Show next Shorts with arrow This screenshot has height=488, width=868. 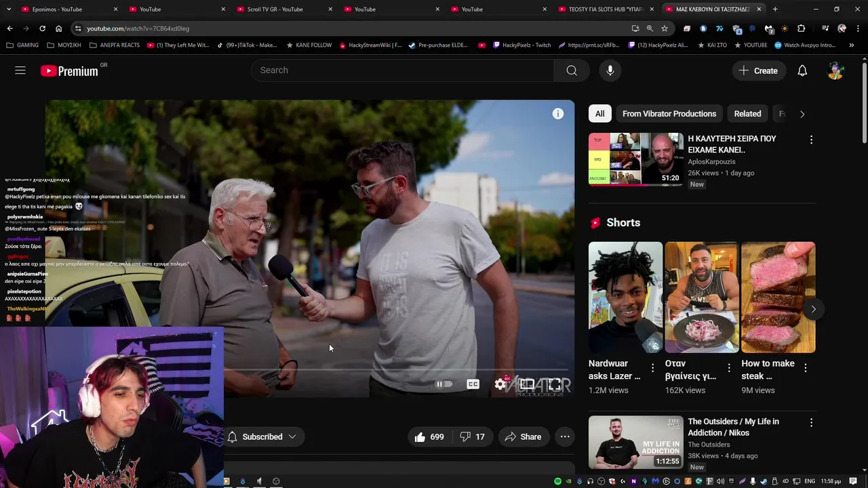[813, 309]
